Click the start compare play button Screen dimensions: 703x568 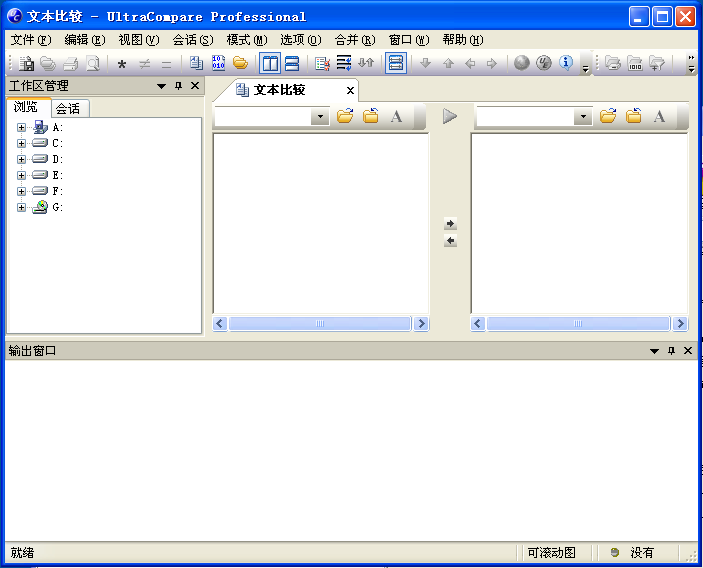point(450,117)
